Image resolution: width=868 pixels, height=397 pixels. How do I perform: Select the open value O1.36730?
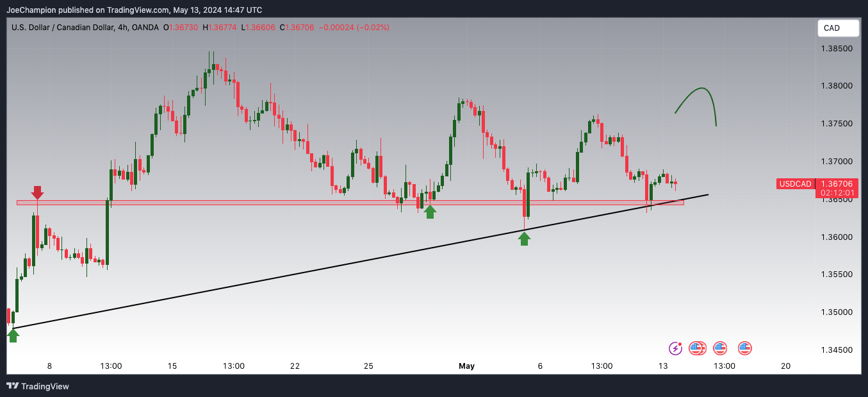tap(181, 28)
